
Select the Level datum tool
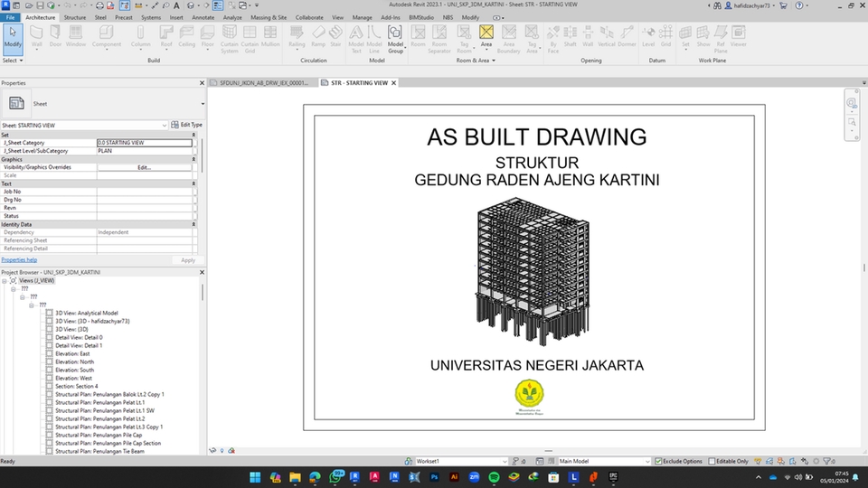[x=648, y=37]
